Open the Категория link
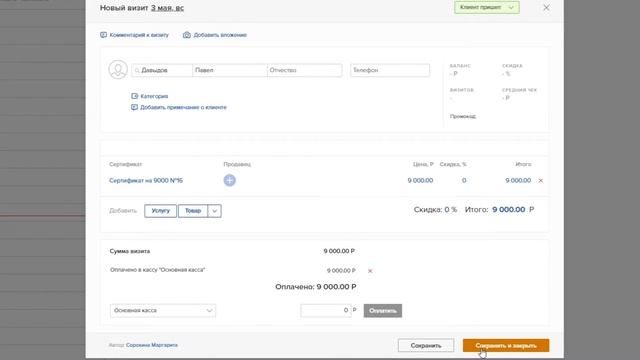The width and height of the screenshot is (640, 360). (x=154, y=96)
